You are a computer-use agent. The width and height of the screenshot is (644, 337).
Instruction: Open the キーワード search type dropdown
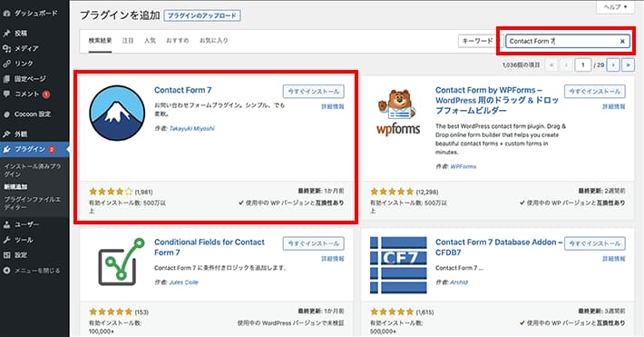(x=481, y=41)
